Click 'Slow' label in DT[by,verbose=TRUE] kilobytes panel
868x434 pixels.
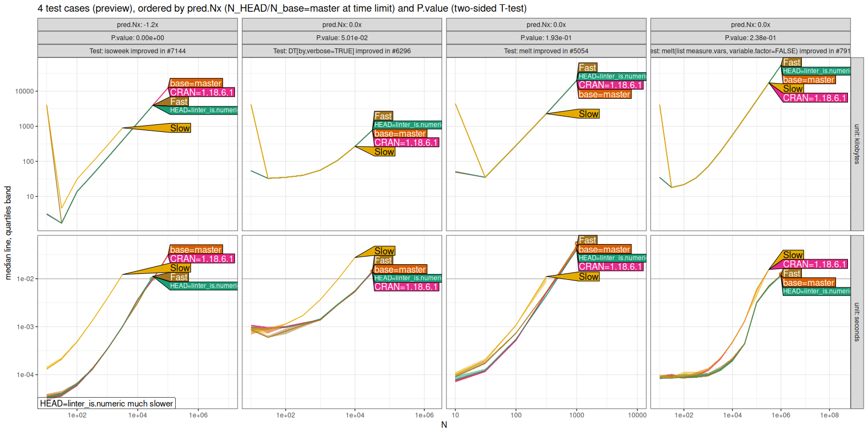pos(384,152)
